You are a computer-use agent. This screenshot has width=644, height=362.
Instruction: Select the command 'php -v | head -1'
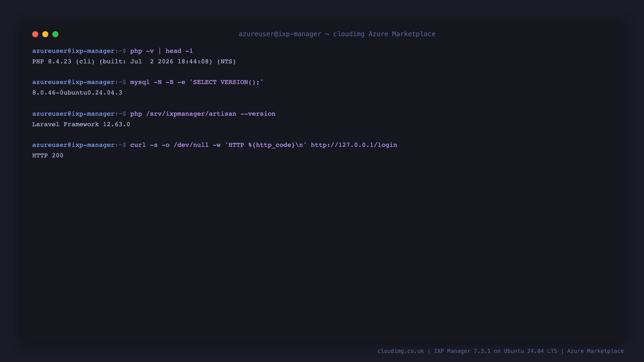point(162,51)
